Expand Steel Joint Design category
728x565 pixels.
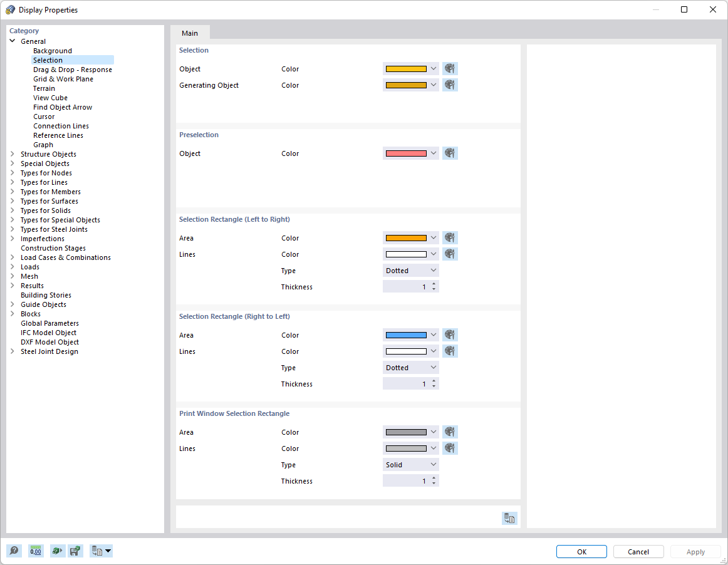13,351
